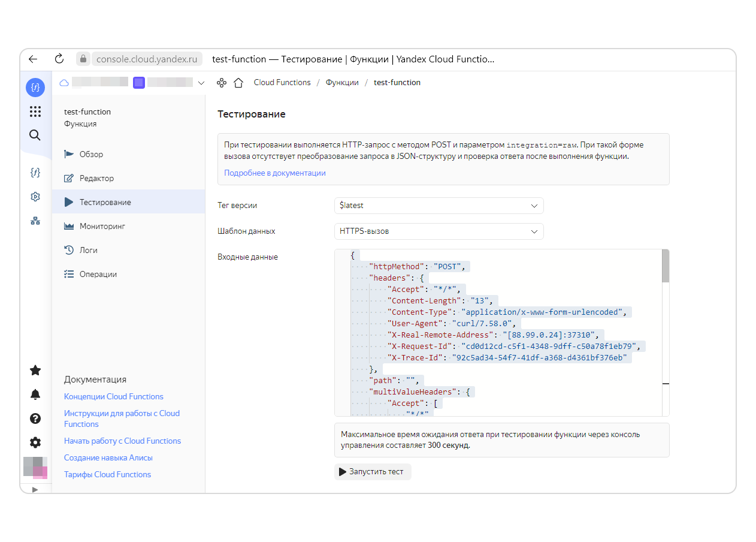Click the input data editor scrollbar thumb
The width and height of the screenshot is (756, 542).
666,266
